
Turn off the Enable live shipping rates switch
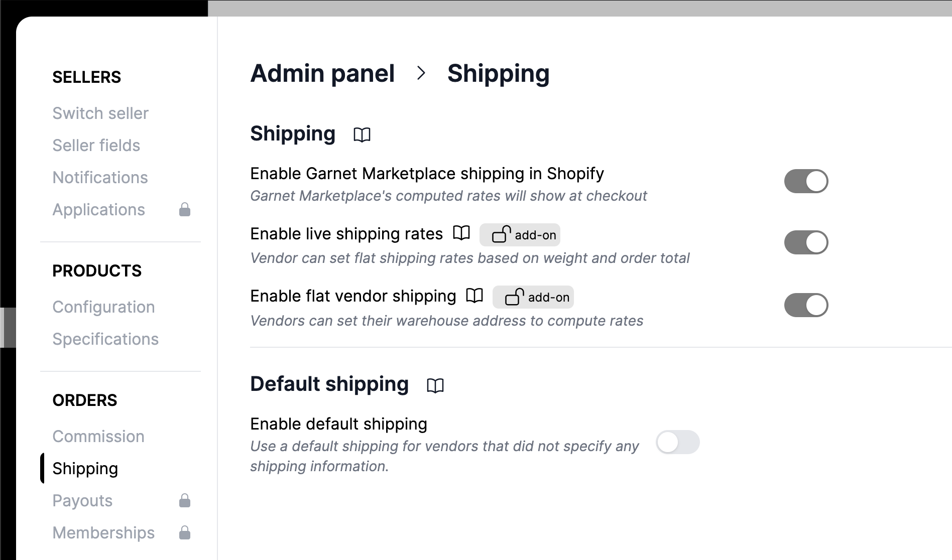point(806,242)
